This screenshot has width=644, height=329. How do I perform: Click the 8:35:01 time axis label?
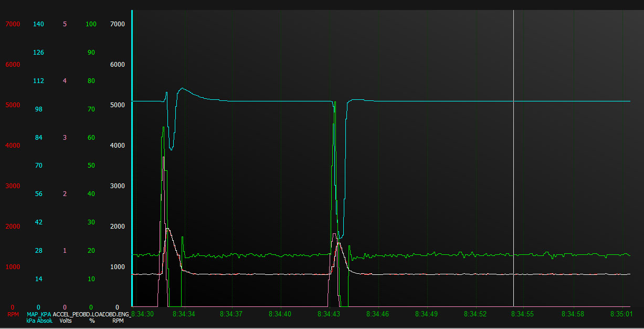(x=621, y=314)
